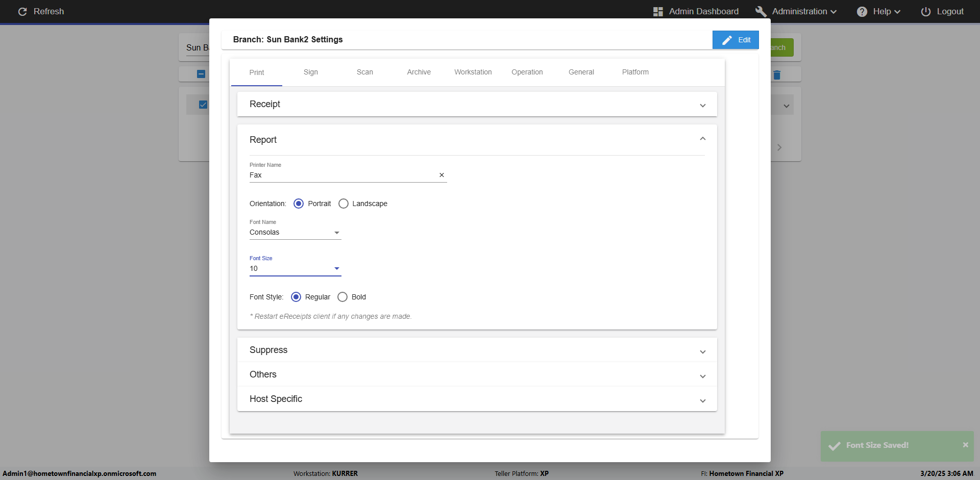Image resolution: width=980 pixels, height=480 pixels.
Task: Open the Font Name dropdown
Action: click(x=295, y=233)
